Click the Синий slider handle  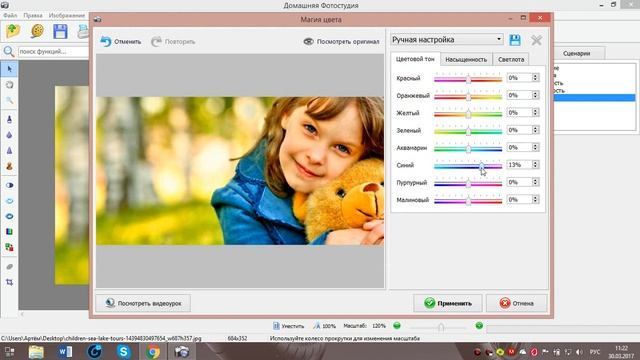tap(482, 166)
